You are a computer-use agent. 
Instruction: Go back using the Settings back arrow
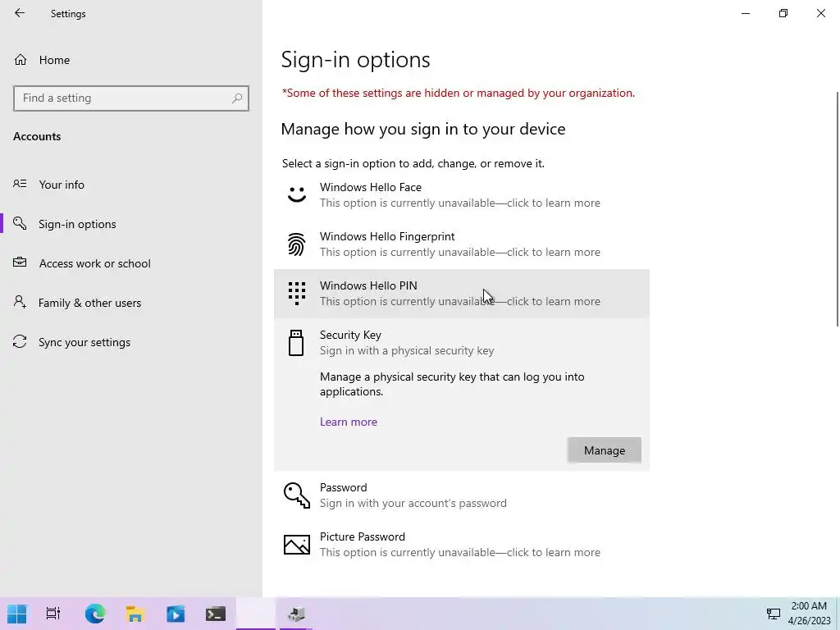point(20,13)
